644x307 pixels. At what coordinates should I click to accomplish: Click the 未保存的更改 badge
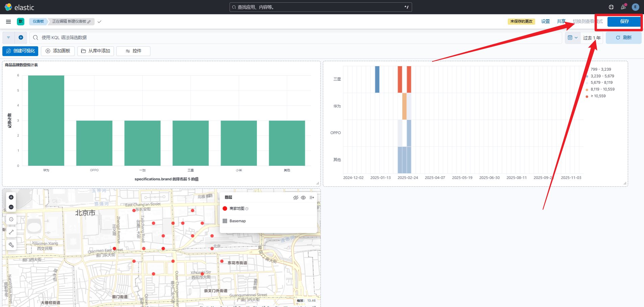click(x=521, y=21)
